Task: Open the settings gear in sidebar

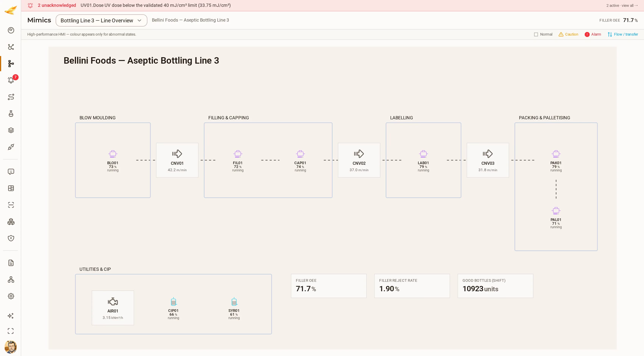Action: [x=11, y=296]
